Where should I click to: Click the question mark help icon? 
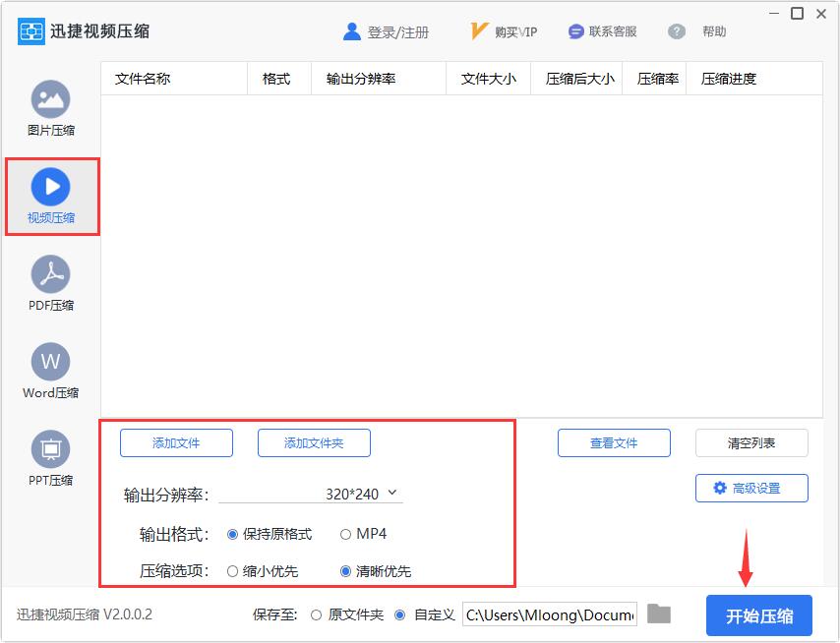point(677,31)
